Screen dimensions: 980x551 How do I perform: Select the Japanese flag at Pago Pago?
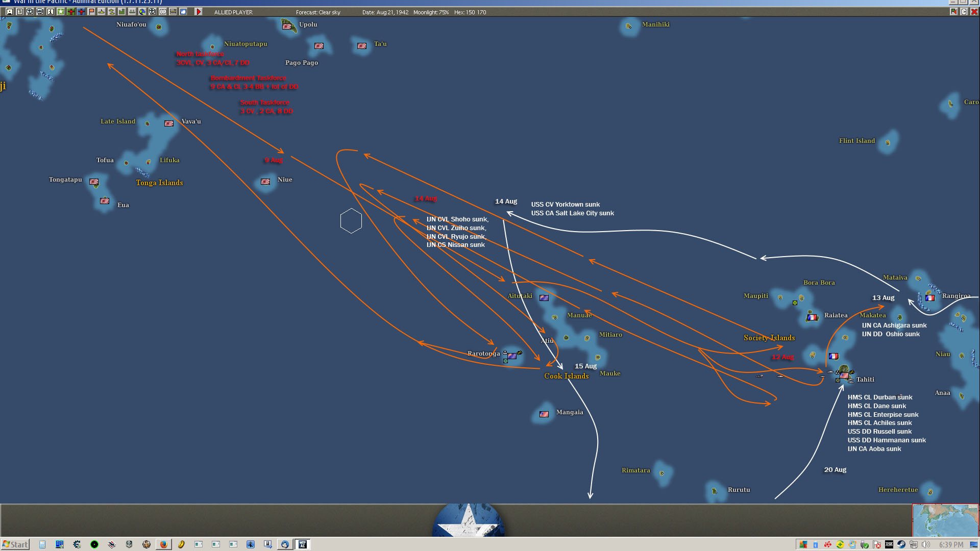click(319, 46)
